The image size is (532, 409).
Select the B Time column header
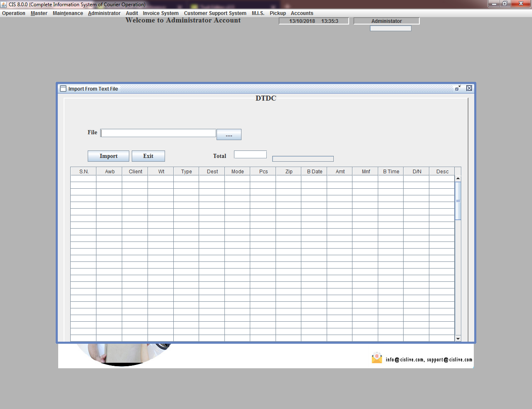[391, 171]
